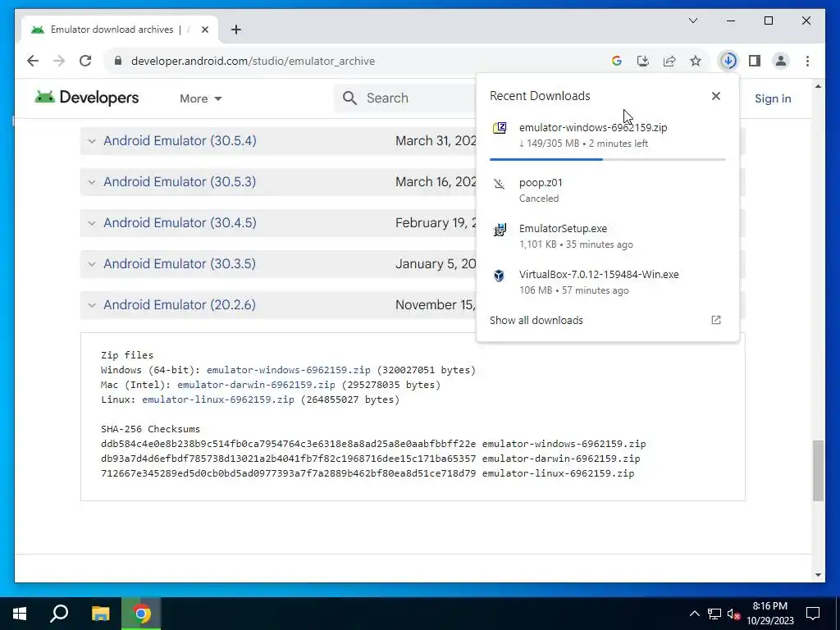840x630 pixels.
Task: Bookmark this page with the star icon
Action: [x=696, y=61]
